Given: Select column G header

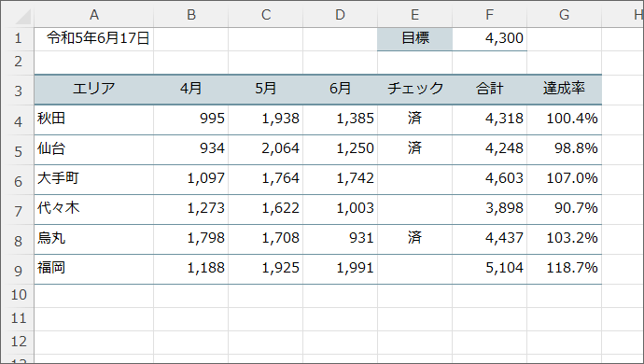Looking at the screenshot, I should 565,15.
